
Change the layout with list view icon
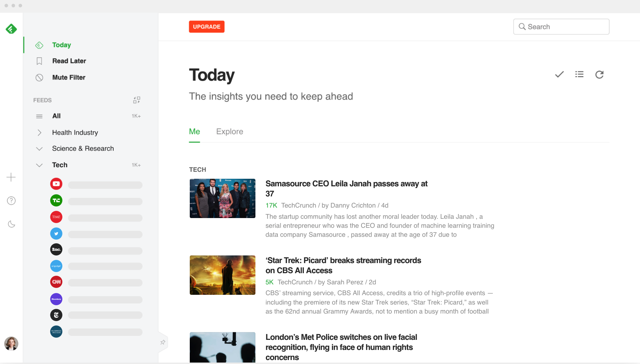click(x=579, y=74)
